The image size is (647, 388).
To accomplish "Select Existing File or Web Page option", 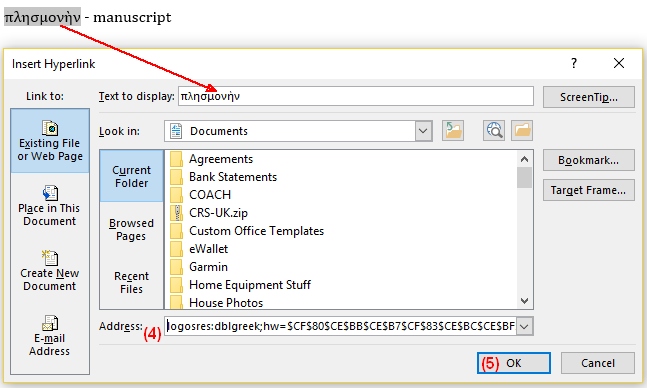I will point(50,141).
